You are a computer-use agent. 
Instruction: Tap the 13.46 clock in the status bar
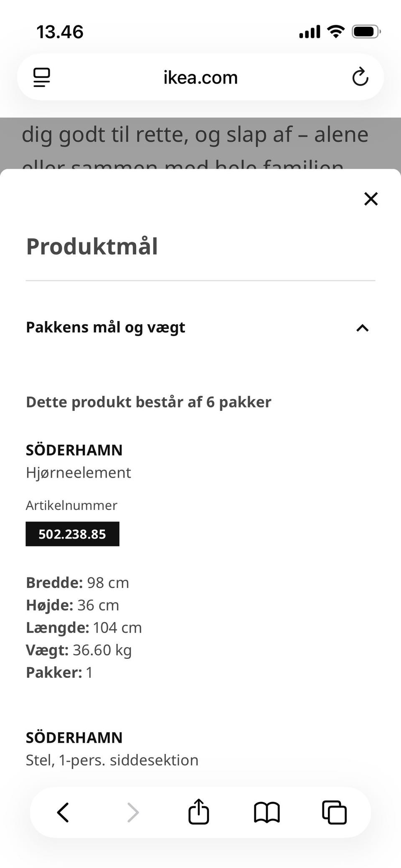click(x=60, y=32)
